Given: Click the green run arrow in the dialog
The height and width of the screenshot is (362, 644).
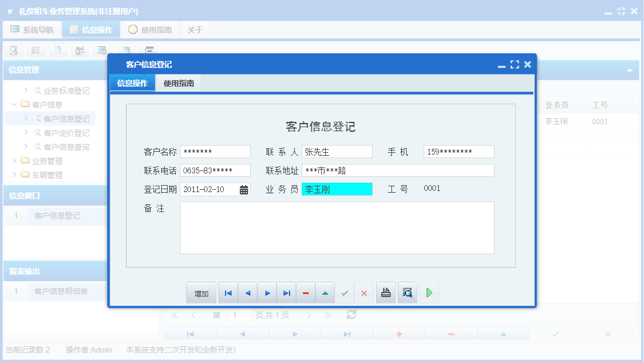Looking at the screenshot, I should (428, 292).
